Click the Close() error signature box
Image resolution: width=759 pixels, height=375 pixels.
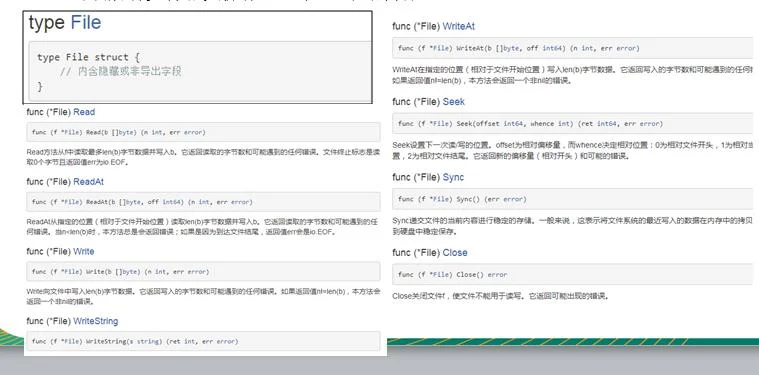tap(573, 274)
